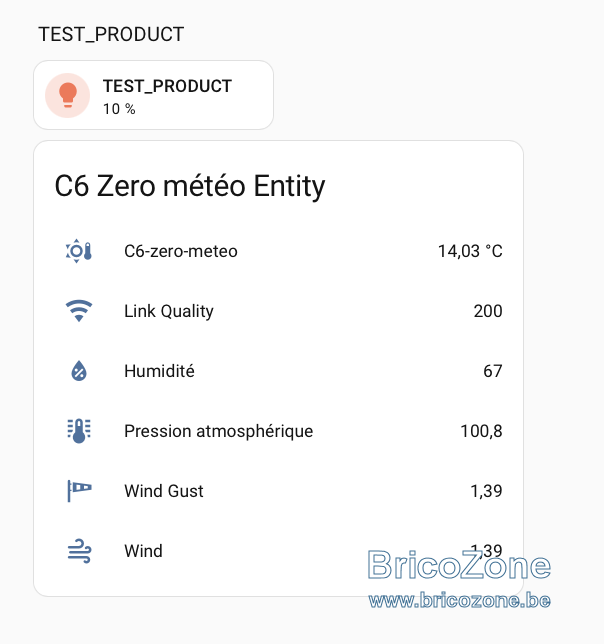
Task: Open the Link Quality entity details
Action: click(278, 311)
